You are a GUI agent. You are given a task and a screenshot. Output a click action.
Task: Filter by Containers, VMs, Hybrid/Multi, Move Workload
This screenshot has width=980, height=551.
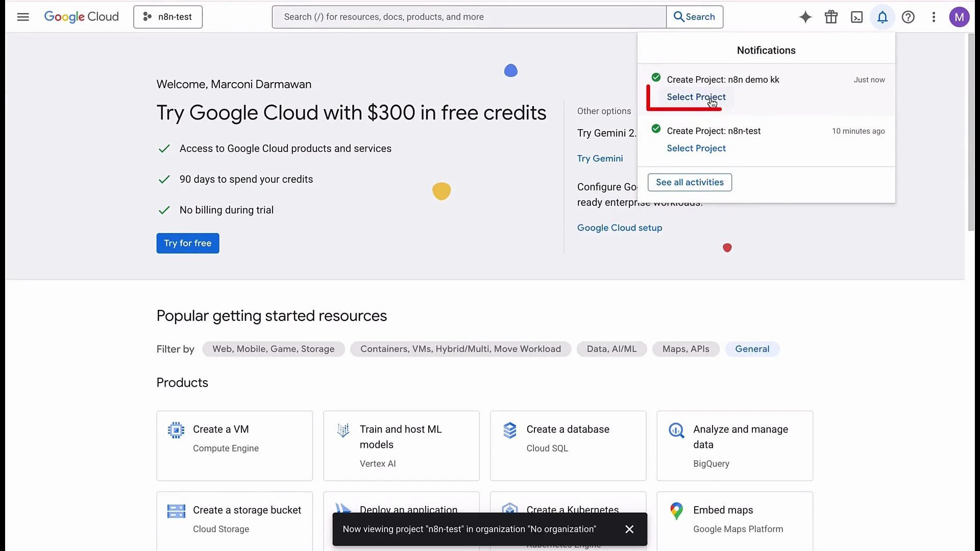point(460,349)
